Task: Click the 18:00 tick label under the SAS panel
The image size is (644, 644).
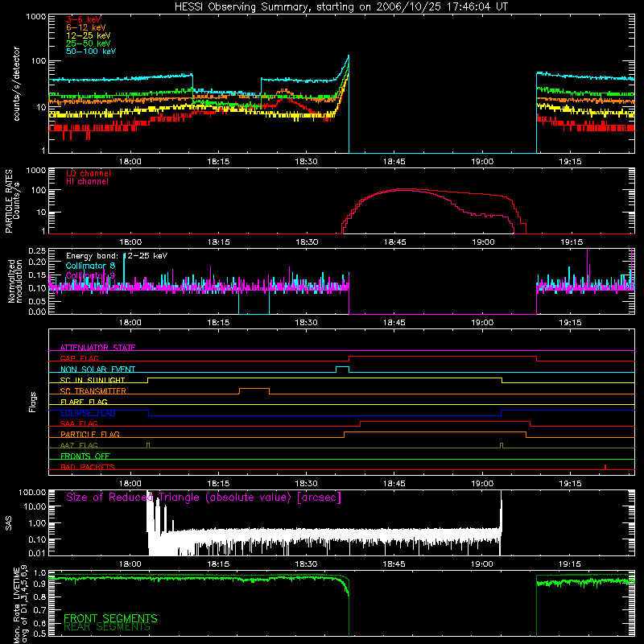Action: pos(130,564)
